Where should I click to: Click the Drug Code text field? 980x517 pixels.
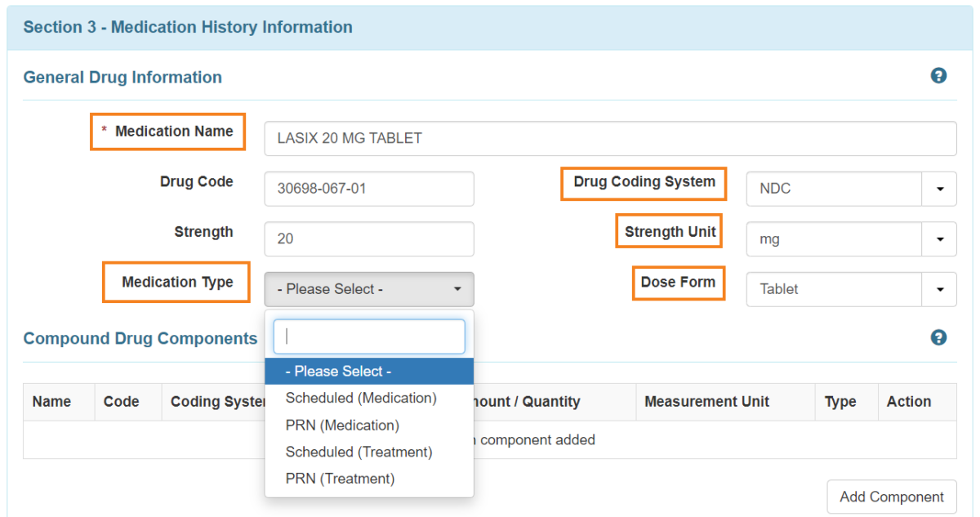click(368, 189)
